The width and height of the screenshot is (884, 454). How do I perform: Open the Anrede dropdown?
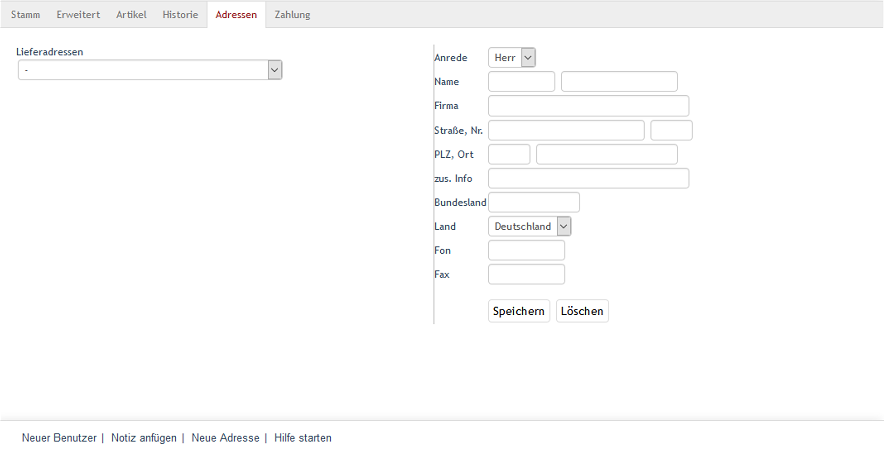[512, 58]
